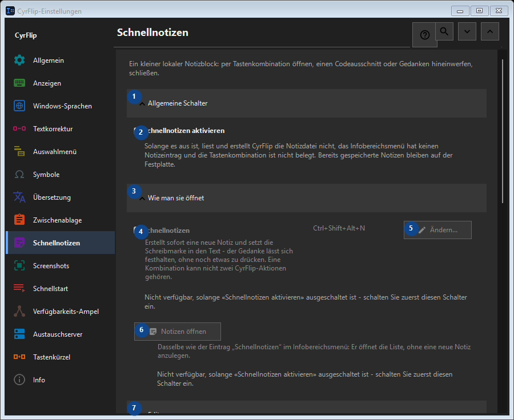Open Screenshots via its capture icon

click(x=19, y=265)
